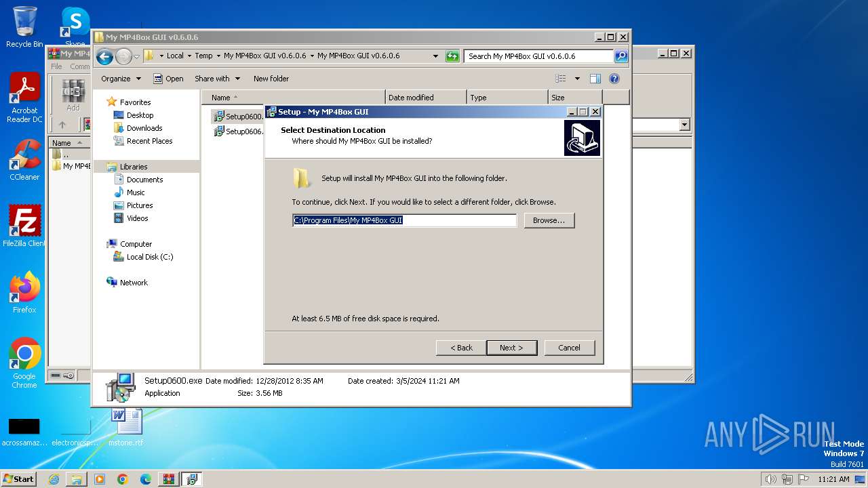This screenshot has width=868, height=488.
Task: Open Local Disk (C:) in navigation pane
Action: (149, 257)
